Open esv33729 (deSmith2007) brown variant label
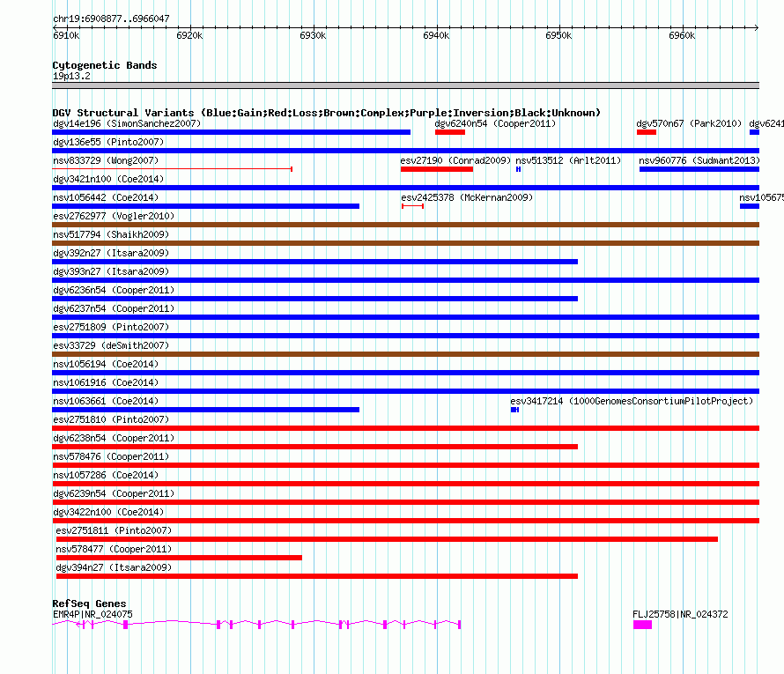This screenshot has width=784, height=674. 111,345
